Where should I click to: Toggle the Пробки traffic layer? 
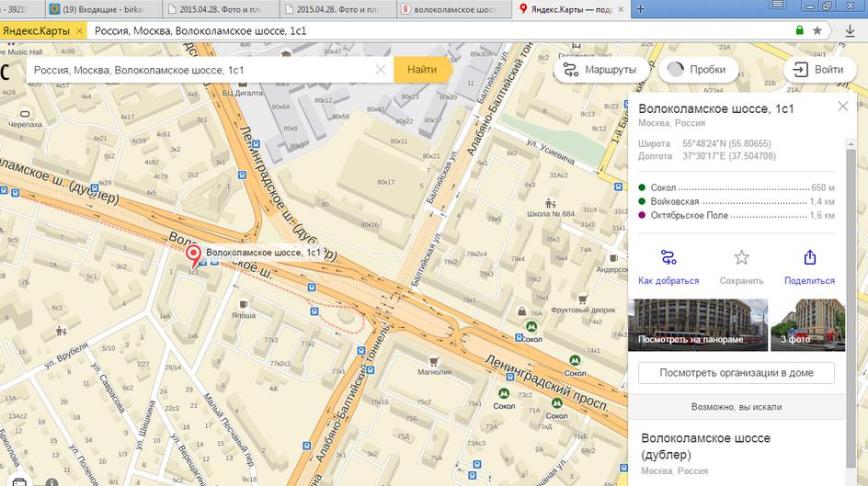pos(698,70)
